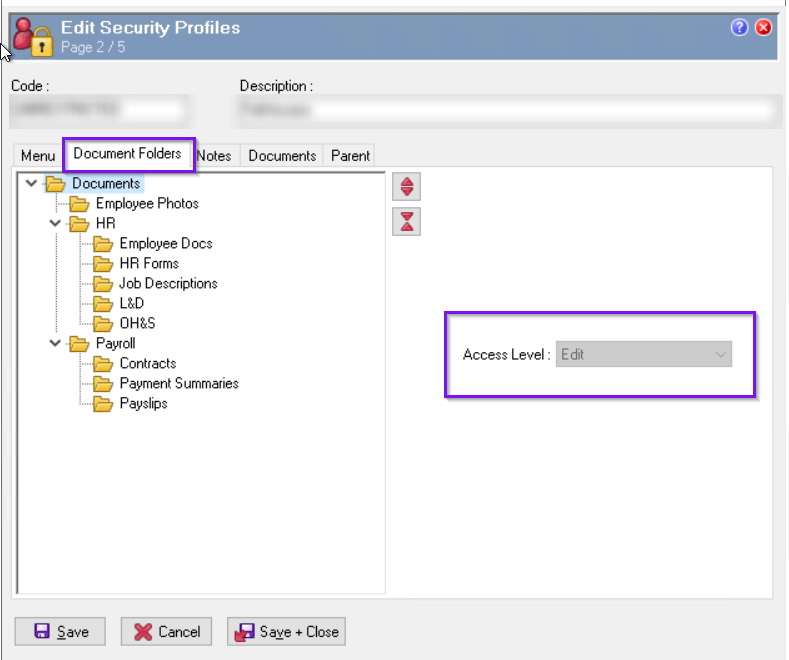This screenshot has height=660, width=789.
Task: Open the Notes tab
Action: coord(214,156)
